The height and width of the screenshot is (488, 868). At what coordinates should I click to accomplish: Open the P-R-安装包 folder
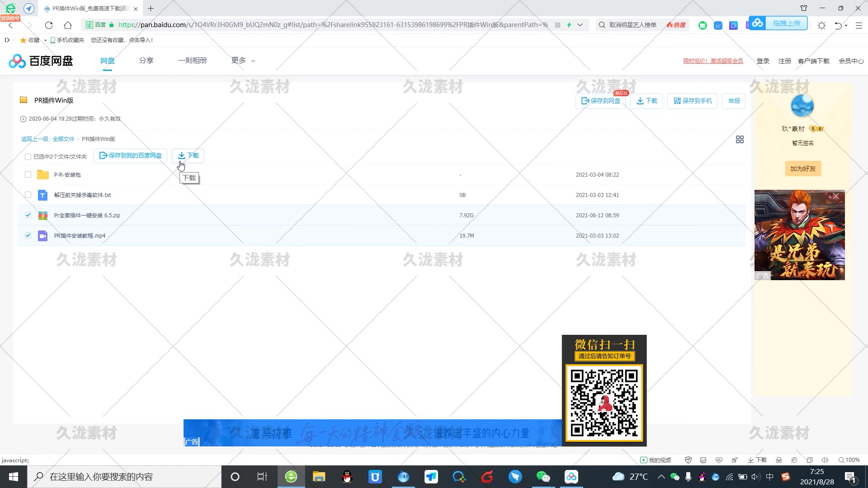67,175
